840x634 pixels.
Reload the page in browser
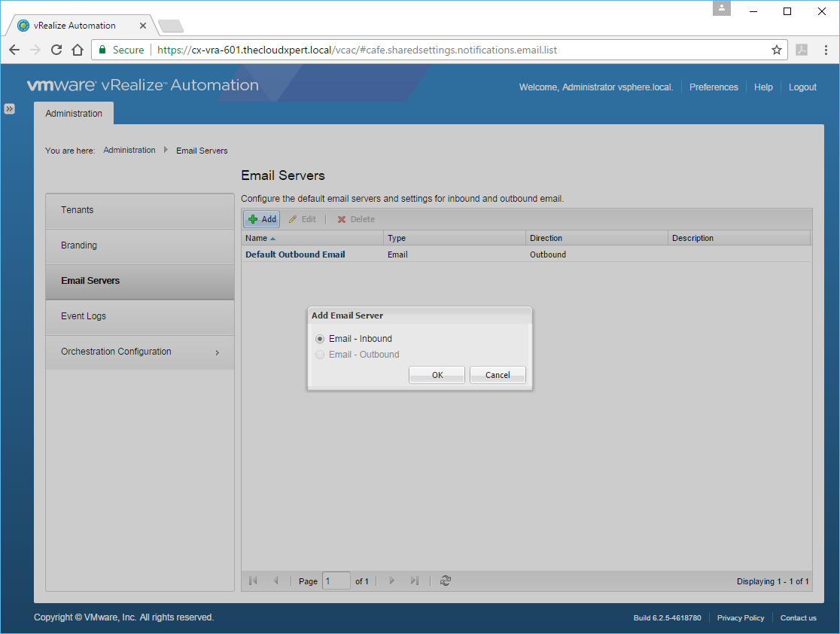tap(56, 50)
